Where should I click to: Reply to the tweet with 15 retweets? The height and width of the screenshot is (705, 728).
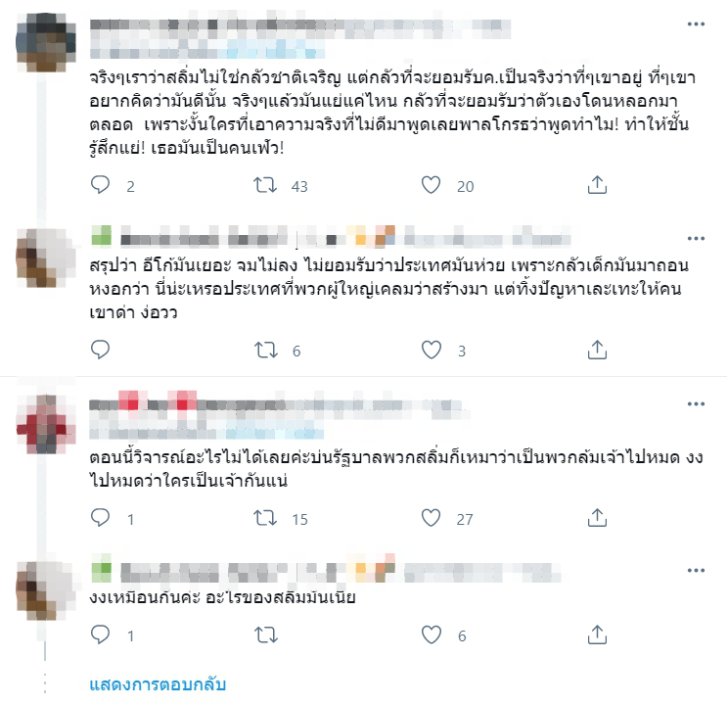pos(100,518)
